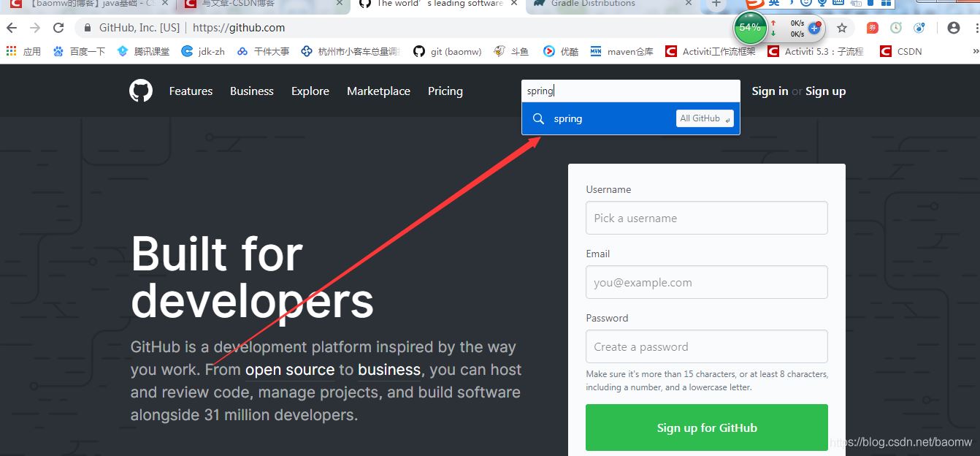Viewport: 980px width, 456px height.
Task: Go back with browser back arrow
Action: click(x=12, y=28)
